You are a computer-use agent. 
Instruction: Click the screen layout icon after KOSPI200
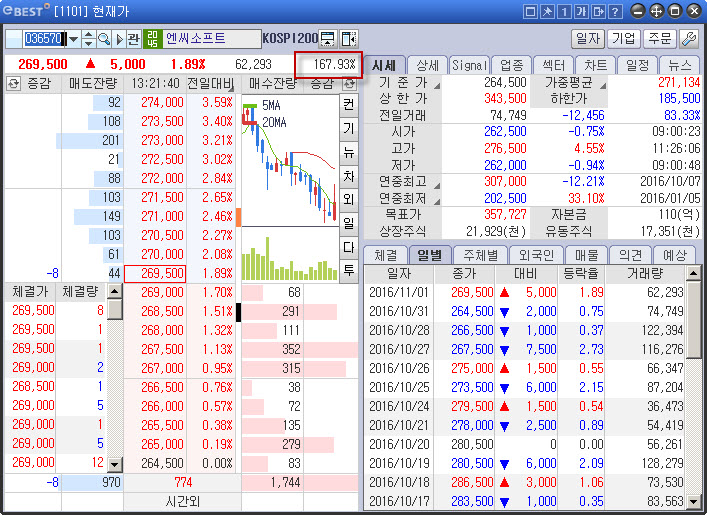[x=327, y=39]
